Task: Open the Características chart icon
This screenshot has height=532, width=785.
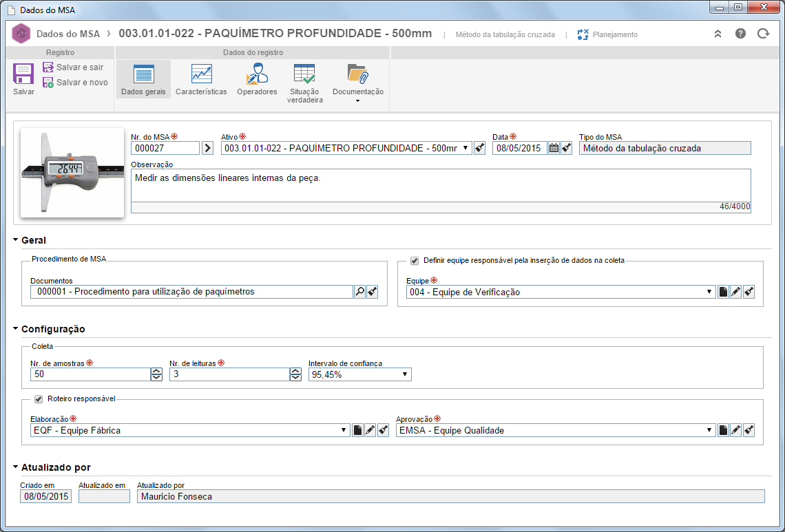Action: (201, 74)
